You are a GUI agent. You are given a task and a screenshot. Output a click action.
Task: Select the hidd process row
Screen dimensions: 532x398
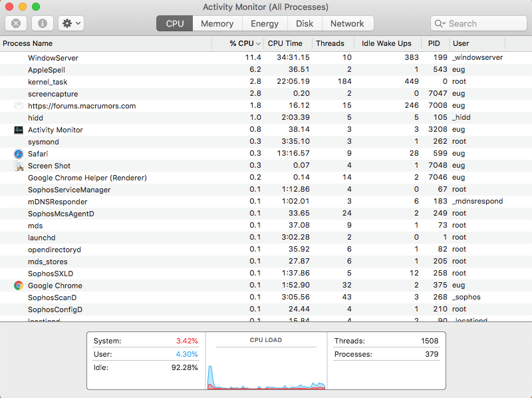point(266,118)
